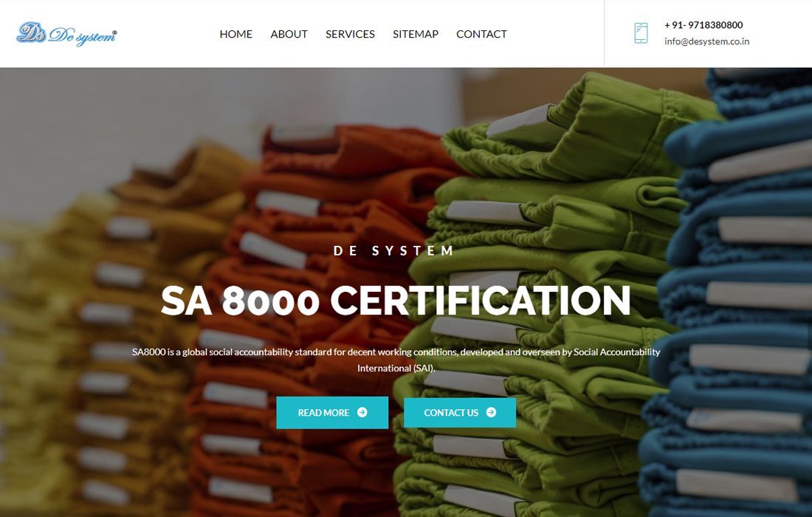Screen dimensions: 812x517
Task: Click the phone number +91-9718380800
Action: [x=703, y=25]
